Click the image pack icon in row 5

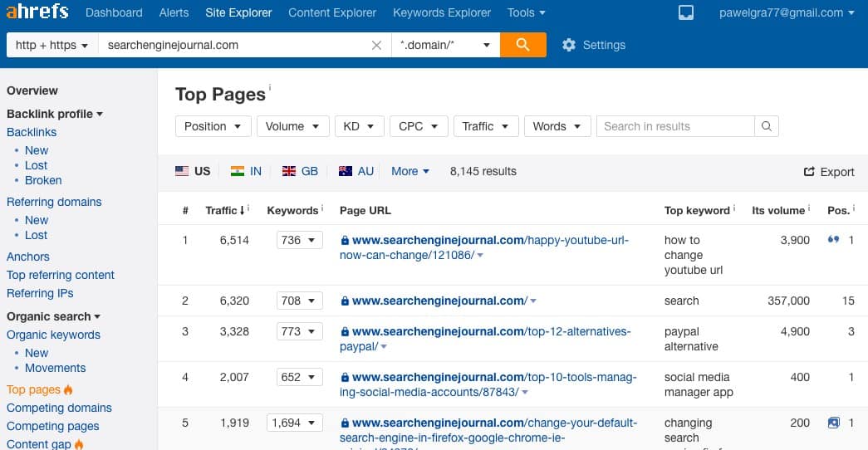(833, 423)
